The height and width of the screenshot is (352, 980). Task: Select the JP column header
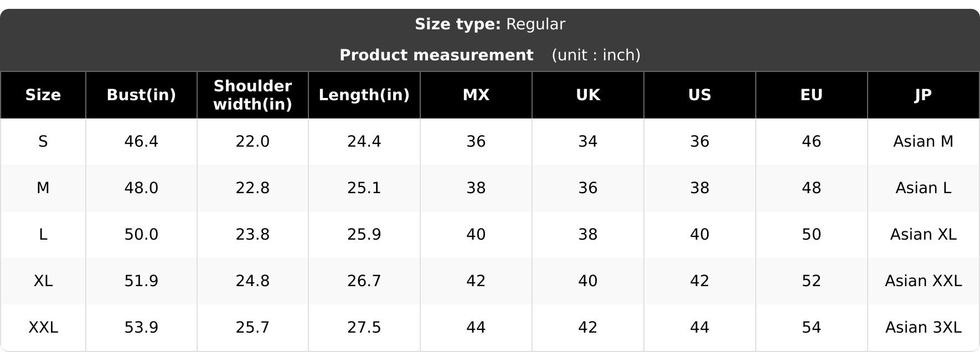tap(924, 95)
